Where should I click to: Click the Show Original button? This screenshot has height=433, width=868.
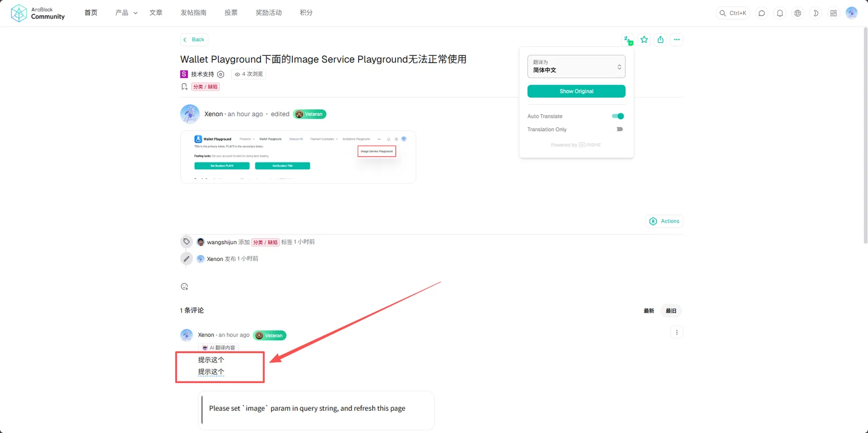pos(576,91)
